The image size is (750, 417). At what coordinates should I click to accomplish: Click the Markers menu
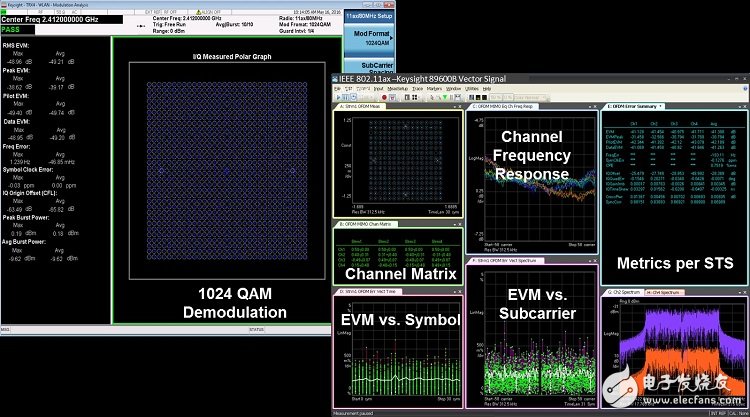pos(434,89)
